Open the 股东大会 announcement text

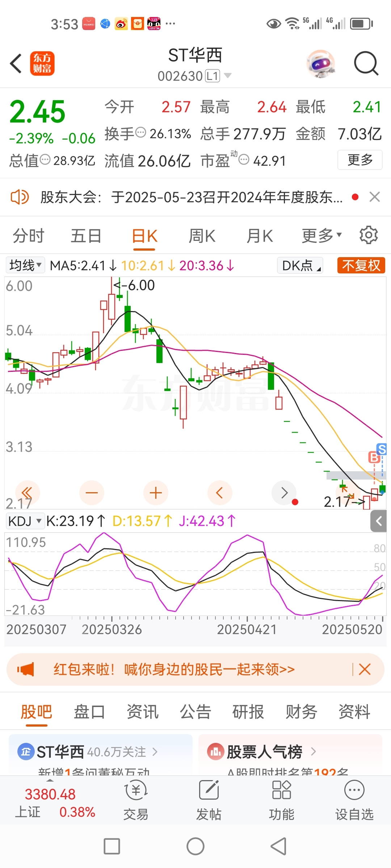192,197
